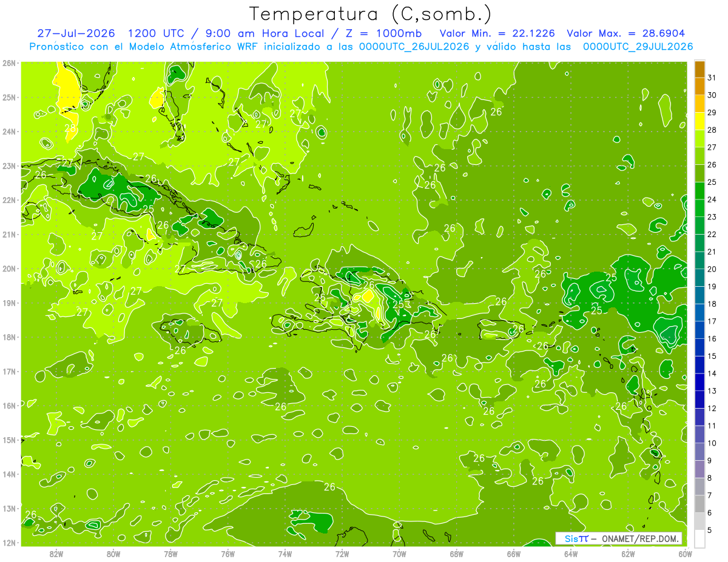Screen dimensions: 728x562
Task: Click the orange legend band between 30 and 31
Action: 699,86
